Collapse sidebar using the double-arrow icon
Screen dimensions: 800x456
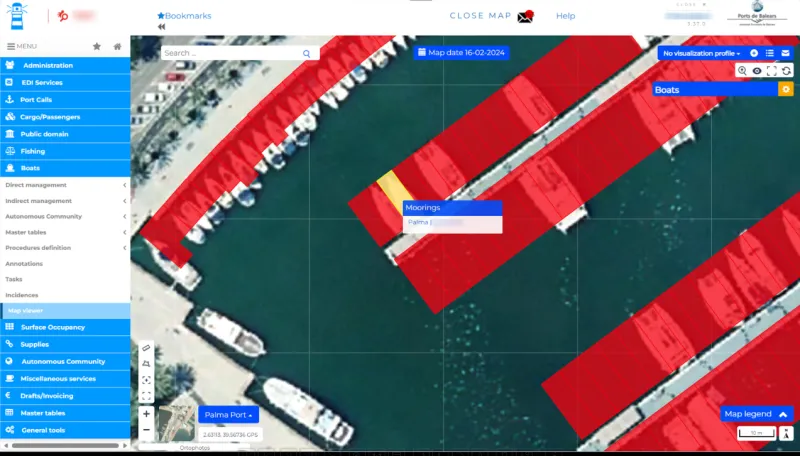click(162, 27)
